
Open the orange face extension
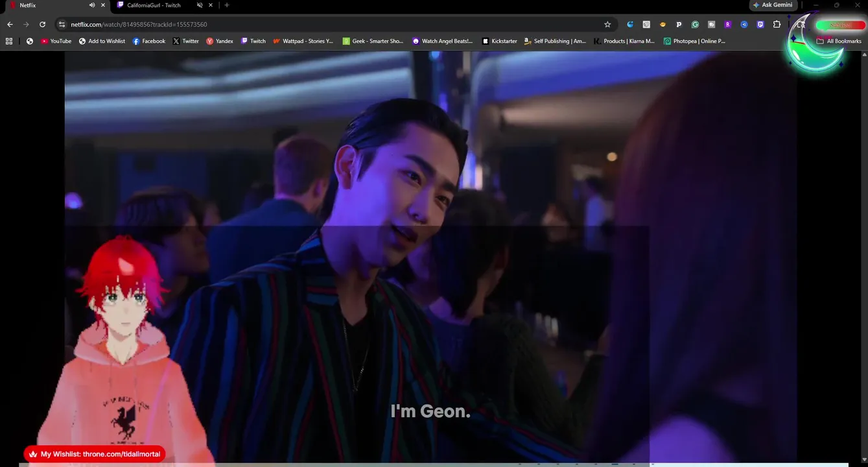[663, 25]
